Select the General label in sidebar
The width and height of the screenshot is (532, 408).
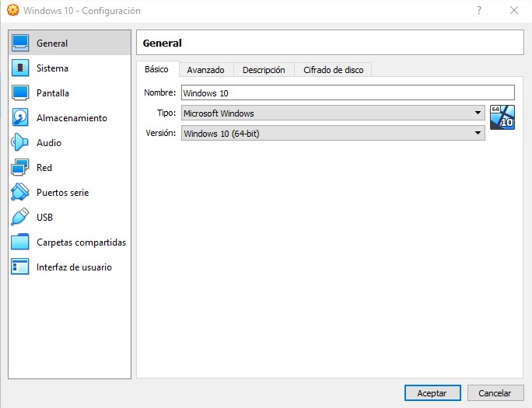coord(52,44)
